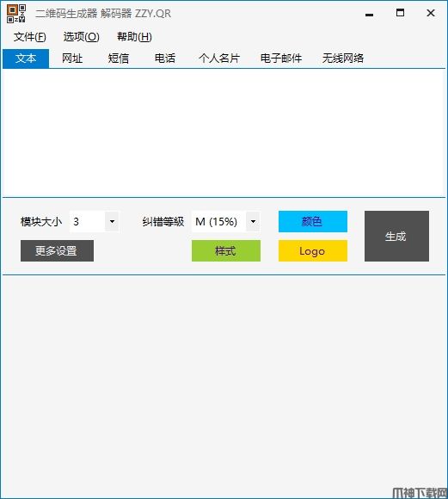Open the 颜色 color picker button
448x499 pixels.
pos(313,221)
